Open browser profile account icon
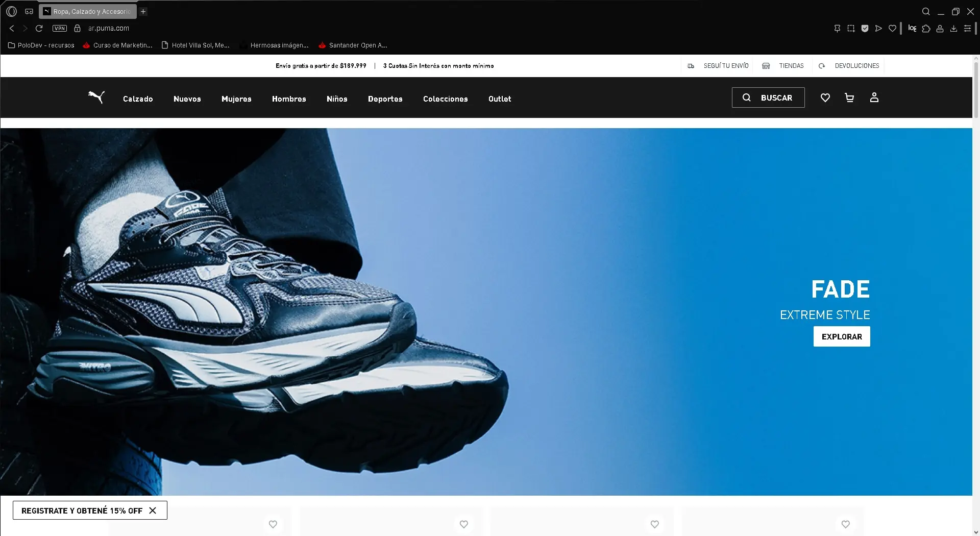This screenshot has width=980, height=536. click(x=940, y=29)
